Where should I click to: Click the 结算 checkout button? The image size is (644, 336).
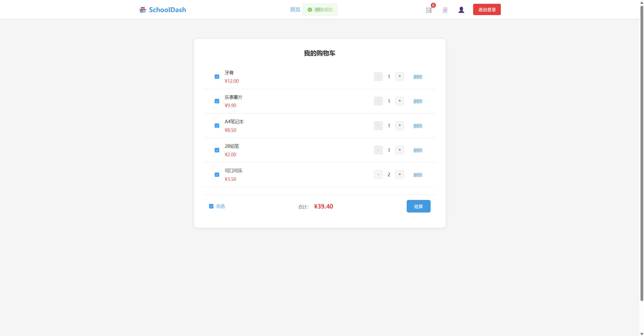(418, 206)
